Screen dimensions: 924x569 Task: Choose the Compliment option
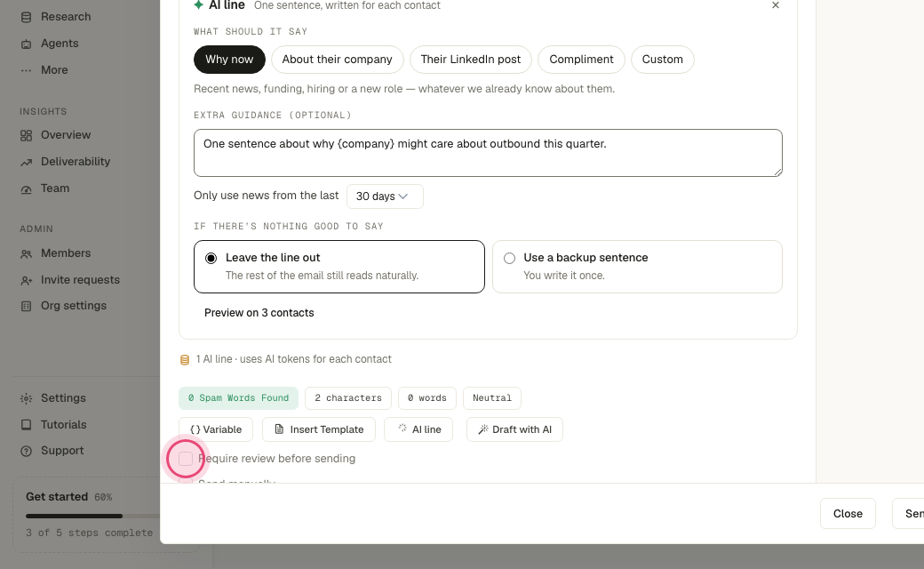(581, 60)
